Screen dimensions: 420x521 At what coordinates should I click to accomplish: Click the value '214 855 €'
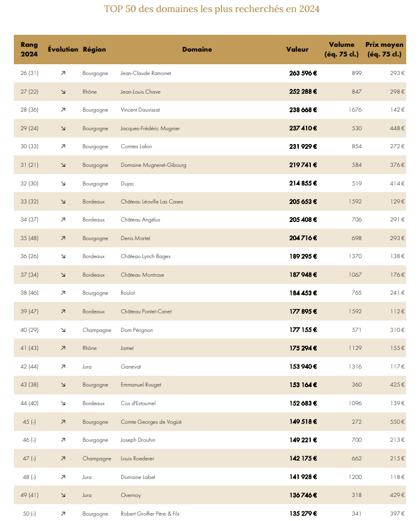pyautogui.click(x=303, y=184)
